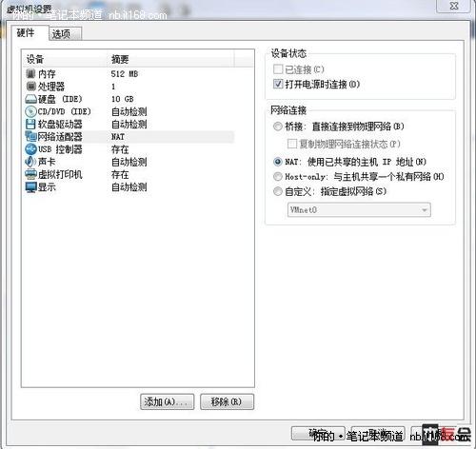Open the VMnet0 dropdown list

point(359,210)
